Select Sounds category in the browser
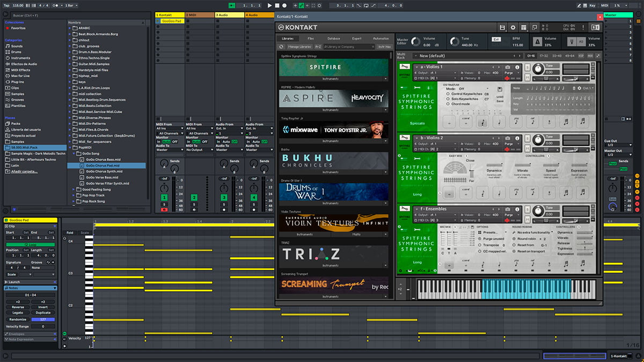This screenshot has width=644, height=362. coord(17,46)
